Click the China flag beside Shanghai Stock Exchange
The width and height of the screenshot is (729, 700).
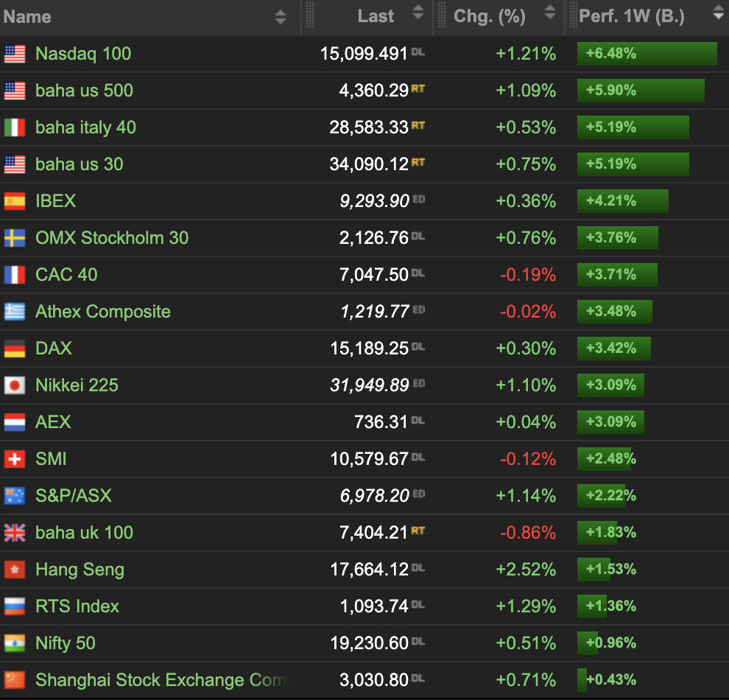click(x=15, y=679)
